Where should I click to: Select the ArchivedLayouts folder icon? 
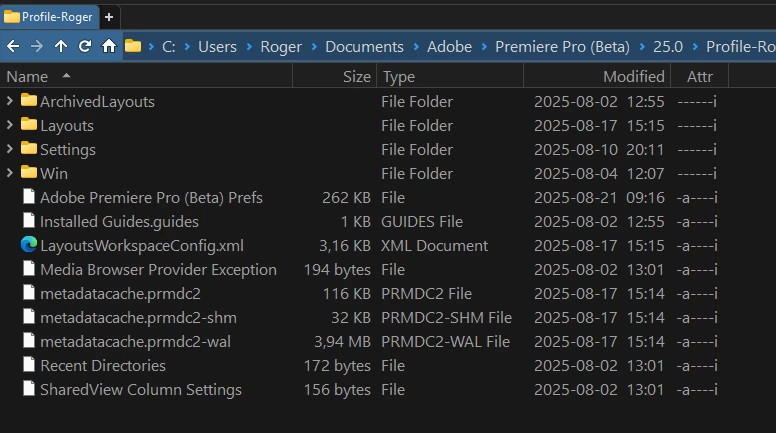(x=29, y=100)
